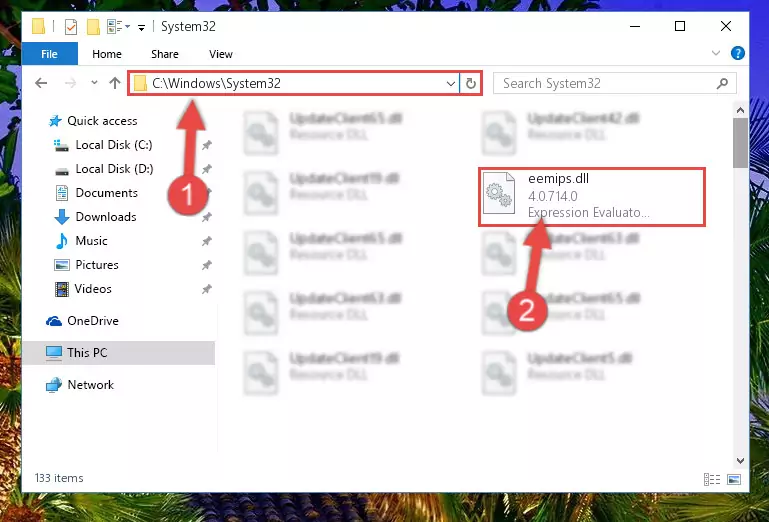The image size is (769, 522).
Task: Click the pin icon next to Downloads
Action: 206,217
